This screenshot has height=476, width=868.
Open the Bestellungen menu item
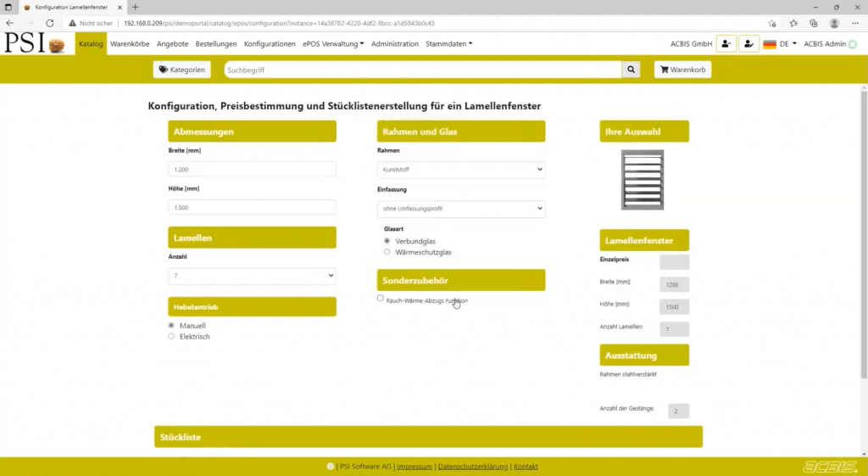click(x=215, y=44)
